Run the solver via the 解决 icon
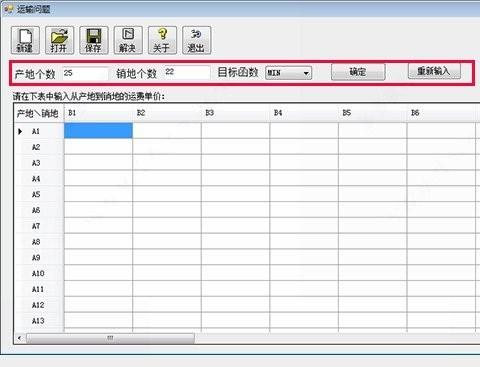The image size is (480, 367). point(128,40)
